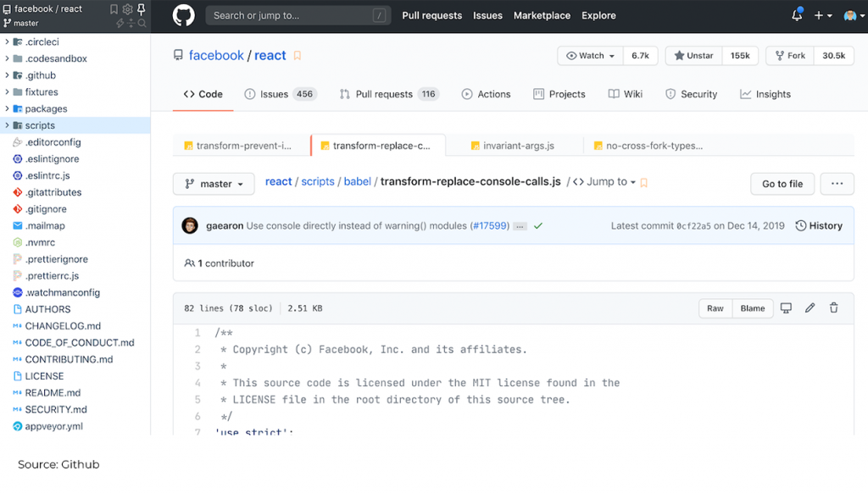This screenshot has width=868, height=493.
Task: Open the notifications bell icon
Action: pyautogui.click(x=795, y=14)
